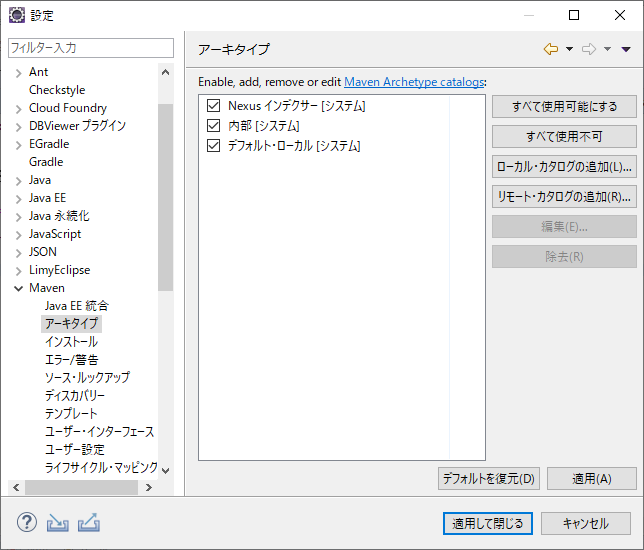The image size is (644, 550).
Task: Expand the DBViewer プラグイン node
Action: tap(18, 127)
